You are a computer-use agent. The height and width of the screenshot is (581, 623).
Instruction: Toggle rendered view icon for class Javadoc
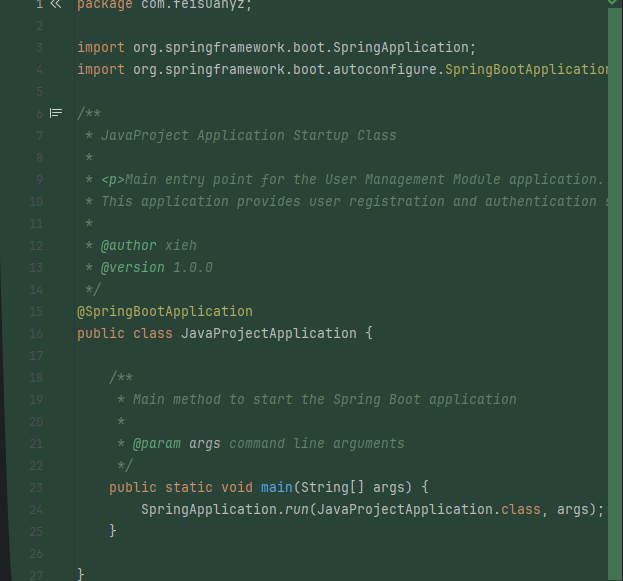(56, 113)
